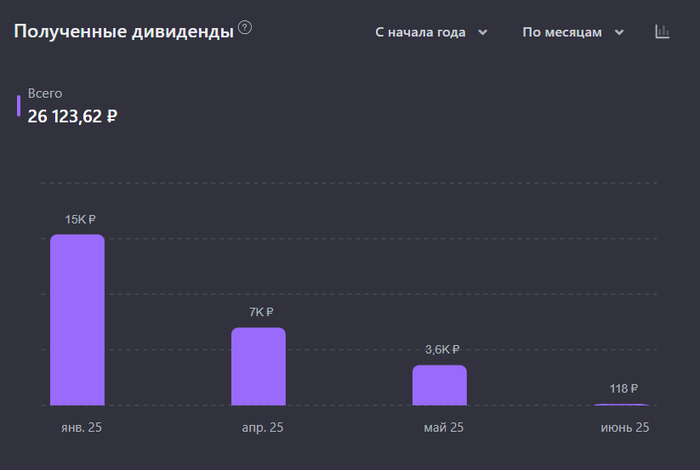The height and width of the screenshot is (470, 700).
Task: Select the January 2025 dividend bar
Action: point(77,320)
